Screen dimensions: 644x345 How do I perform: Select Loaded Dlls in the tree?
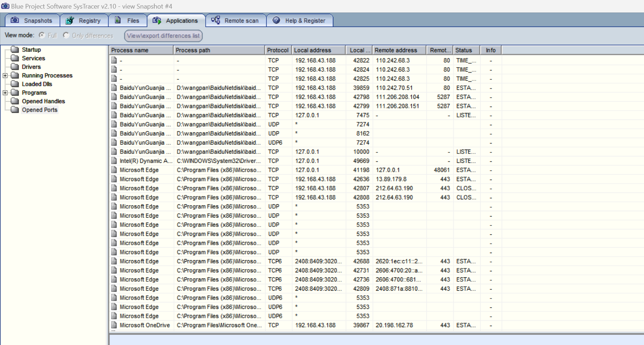(37, 84)
